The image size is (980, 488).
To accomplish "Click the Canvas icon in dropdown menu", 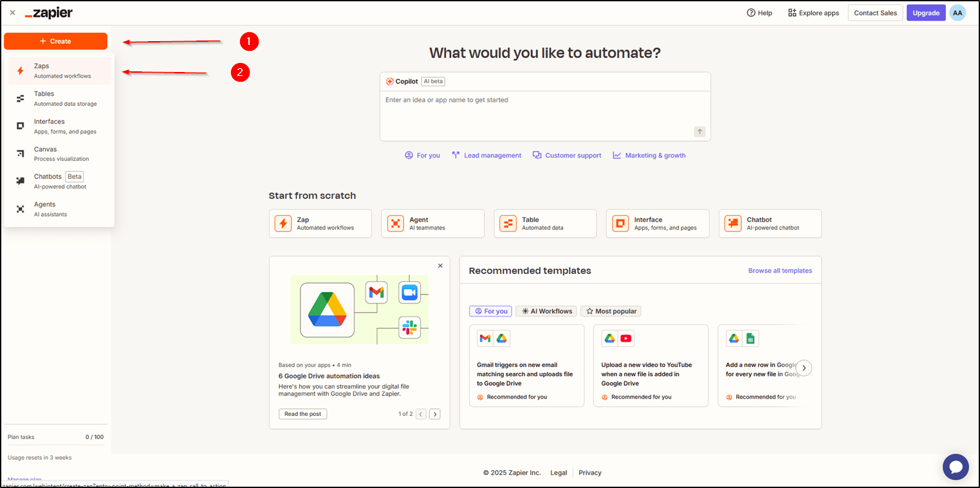I will (21, 154).
